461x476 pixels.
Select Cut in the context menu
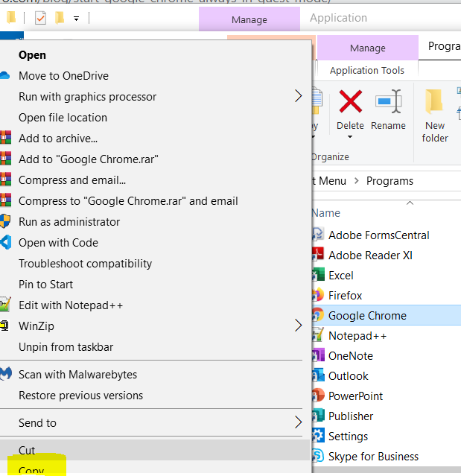coord(27,450)
